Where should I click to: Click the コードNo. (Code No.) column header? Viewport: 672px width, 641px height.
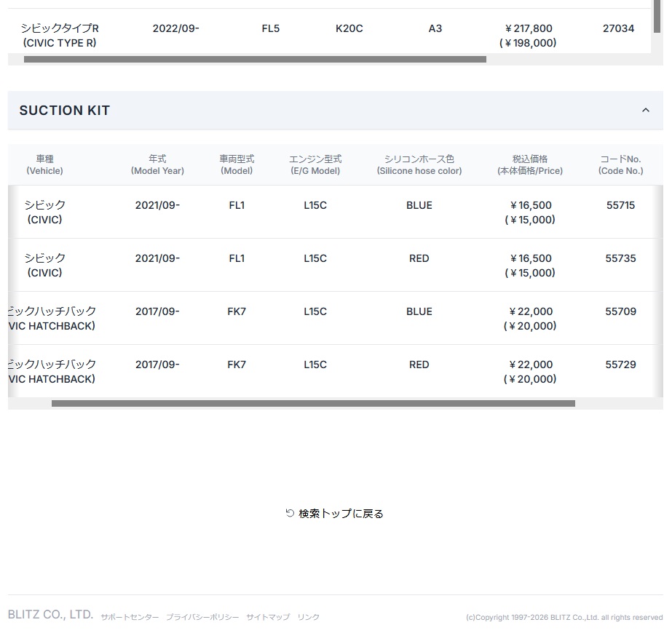(x=620, y=165)
